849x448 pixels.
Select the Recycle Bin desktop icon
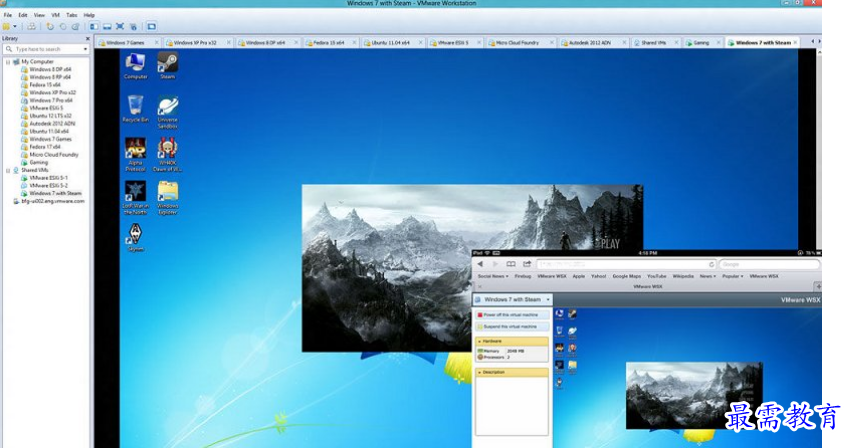(135, 108)
